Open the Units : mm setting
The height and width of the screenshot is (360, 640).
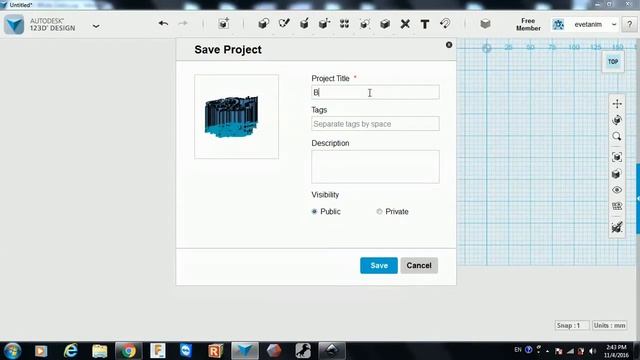coord(609,325)
